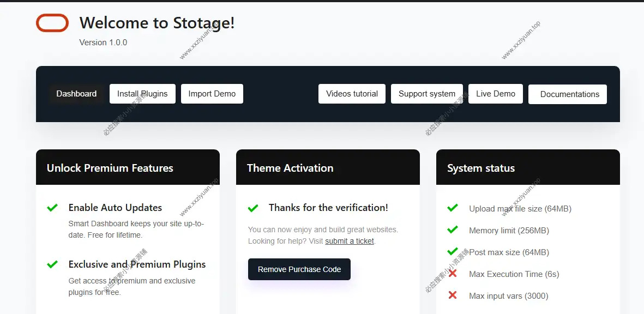This screenshot has height=314, width=644.
Task: Open the Support system page
Action: [x=426, y=94]
